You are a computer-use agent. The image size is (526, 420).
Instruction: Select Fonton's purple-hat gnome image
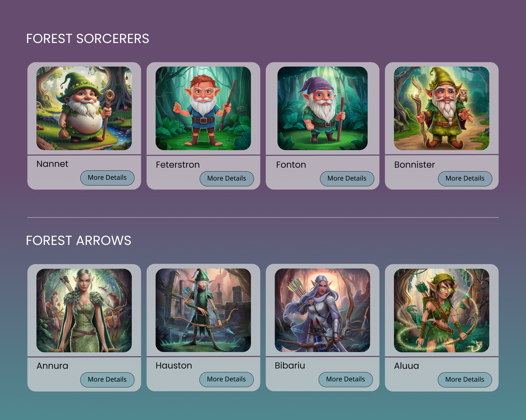pos(322,108)
